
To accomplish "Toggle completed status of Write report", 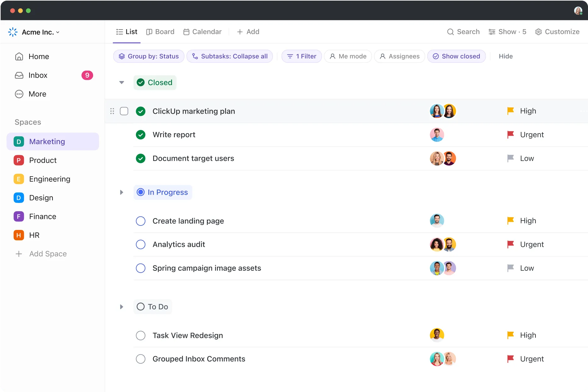I will point(141,135).
